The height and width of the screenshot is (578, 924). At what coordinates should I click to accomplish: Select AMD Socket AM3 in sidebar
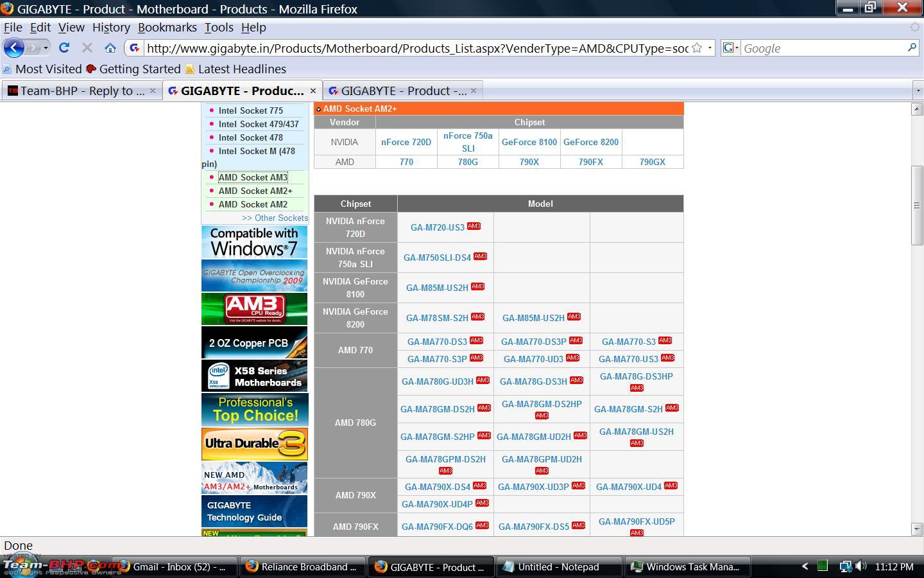(x=253, y=177)
